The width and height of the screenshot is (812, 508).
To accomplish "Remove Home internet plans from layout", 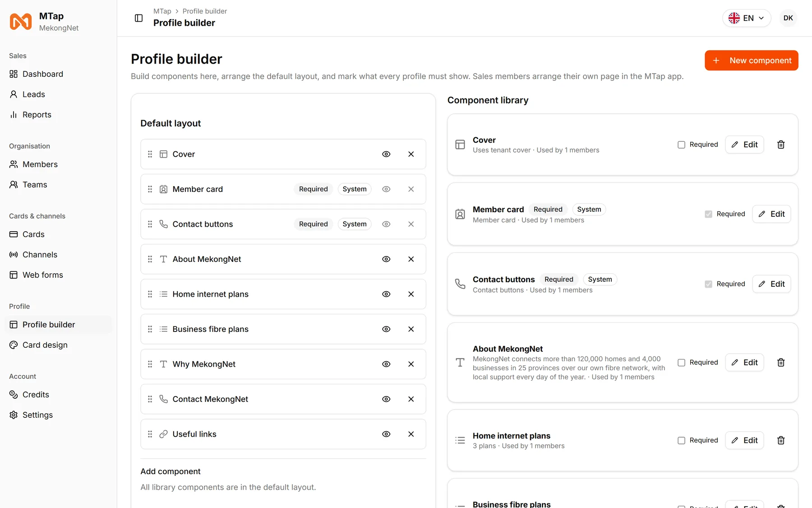I will pos(411,294).
